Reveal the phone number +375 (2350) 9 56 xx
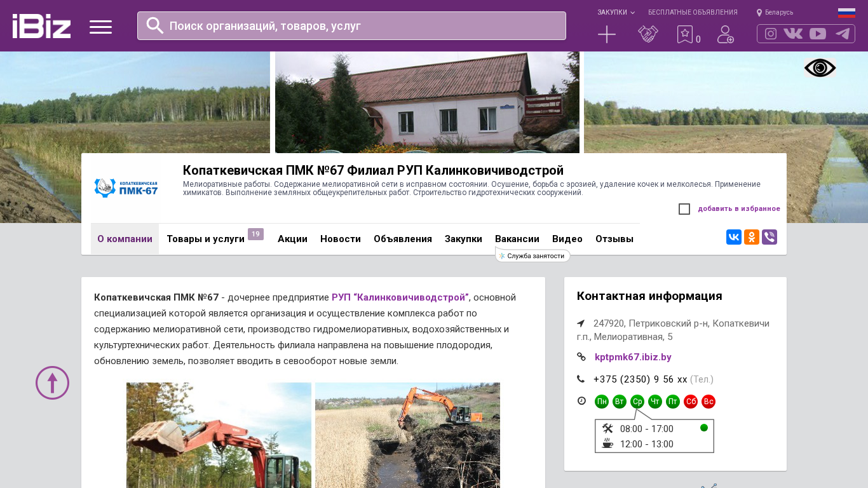The width and height of the screenshot is (868, 488). click(641, 379)
